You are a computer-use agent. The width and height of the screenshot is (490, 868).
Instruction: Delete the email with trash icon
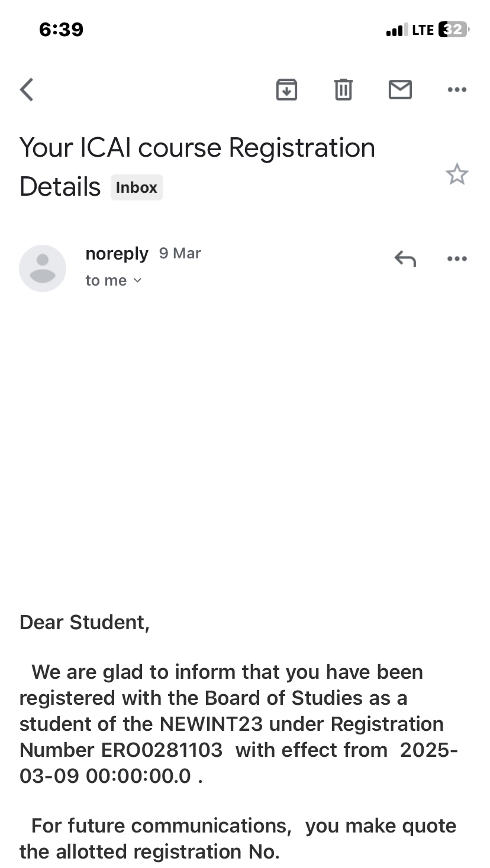pyautogui.click(x=343, y=90)
